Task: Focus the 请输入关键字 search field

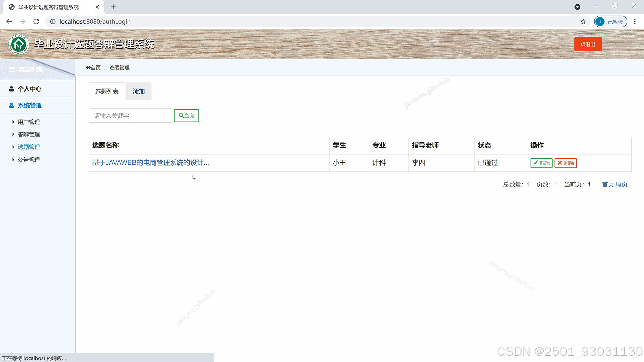Action: pyautogui.click(x=130, y=116)
